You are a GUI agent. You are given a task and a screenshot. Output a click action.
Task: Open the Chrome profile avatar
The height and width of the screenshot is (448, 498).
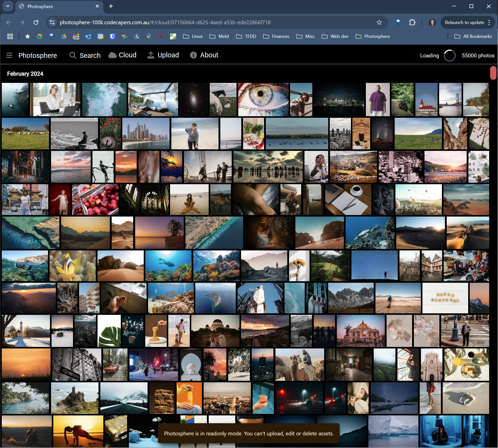pos(432,22)
